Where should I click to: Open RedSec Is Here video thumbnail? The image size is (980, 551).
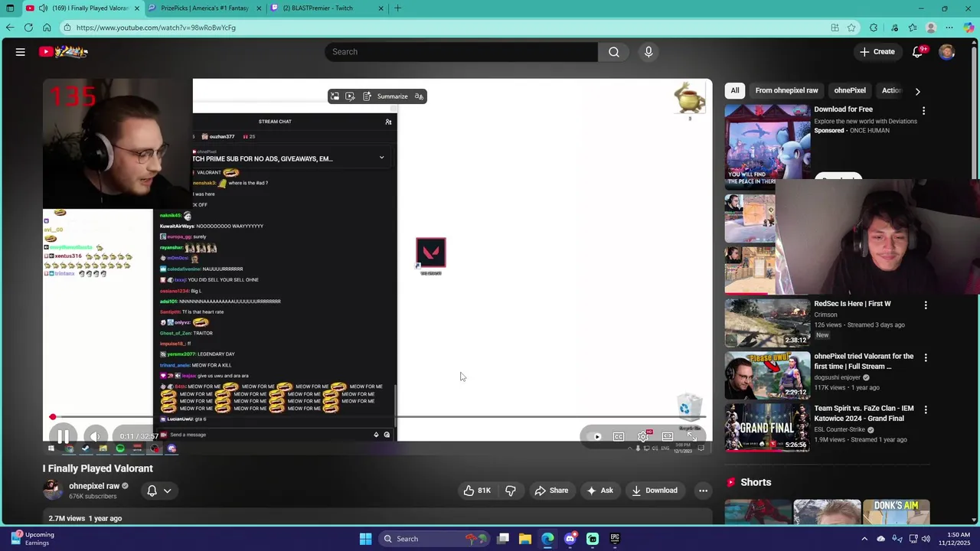pyautogui.click(x=767, y=321)
